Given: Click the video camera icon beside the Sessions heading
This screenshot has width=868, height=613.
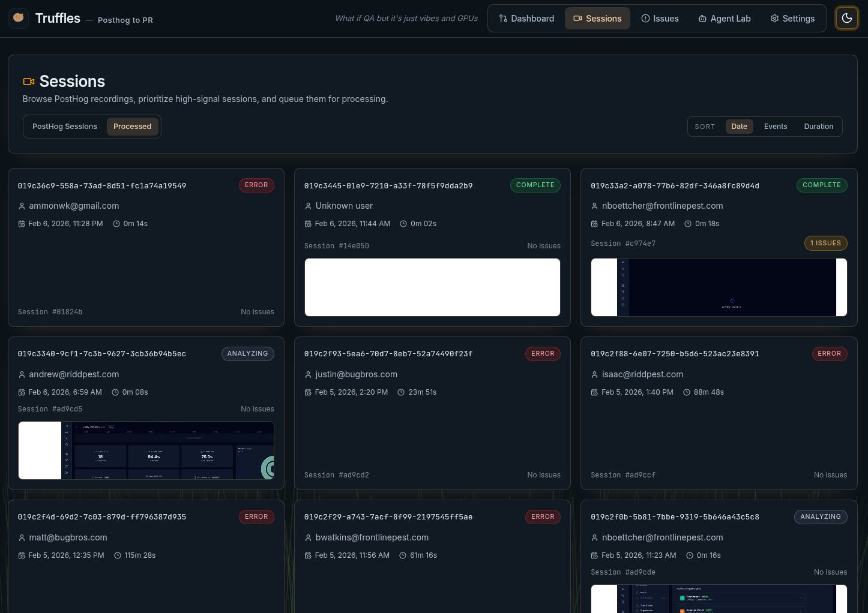Looking at the screenshot, I should pos(29,82).
